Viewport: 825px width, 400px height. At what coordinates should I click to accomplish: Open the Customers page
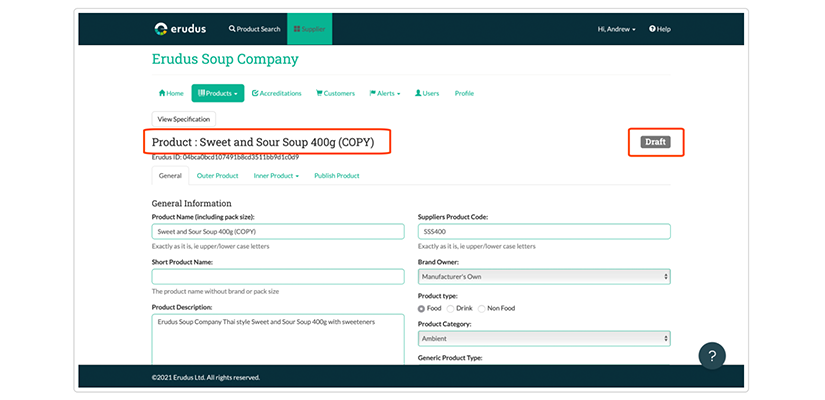point(335,93)
